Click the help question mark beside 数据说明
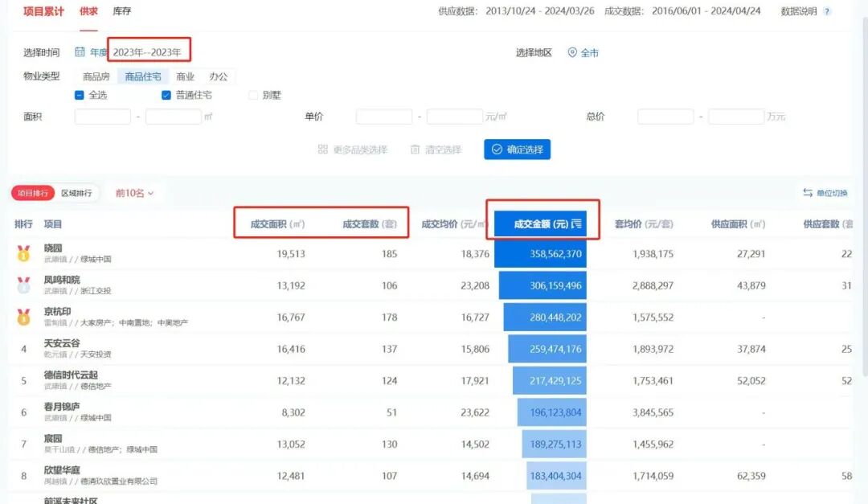 (827, 11)
